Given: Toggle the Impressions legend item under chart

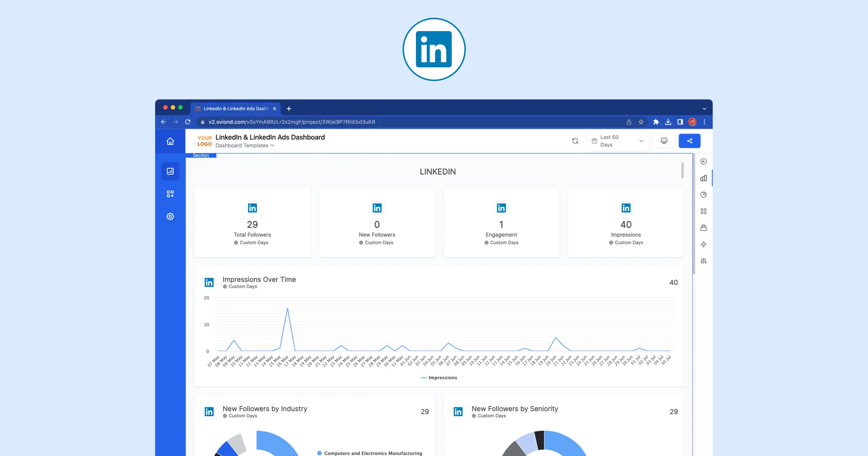Looking at the screenshot, I should [x=439, y=377].
